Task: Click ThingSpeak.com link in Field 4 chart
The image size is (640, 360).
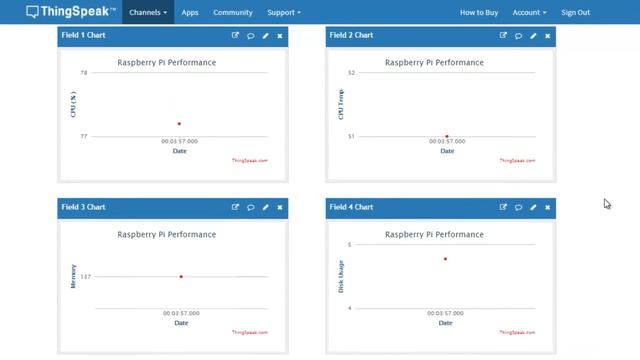Action: (x=517, y=332)
